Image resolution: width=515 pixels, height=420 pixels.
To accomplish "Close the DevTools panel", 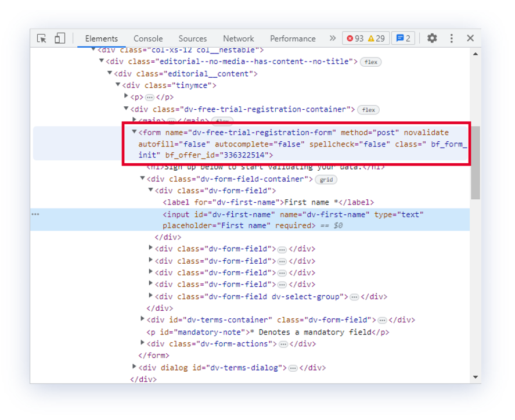I will 470,38.
